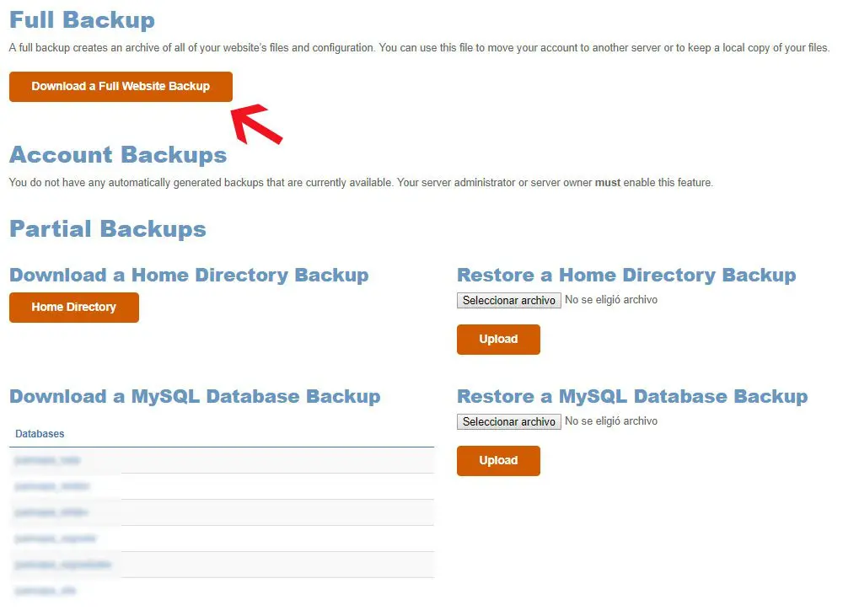This screenshot has height=616, width=843.
Task: Click the Partial Backups section heading
Action: [x=106, y=228]
